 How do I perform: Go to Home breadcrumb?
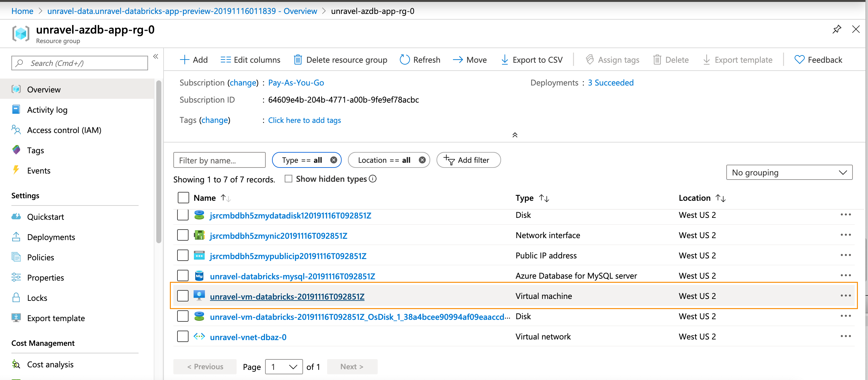(22, 11)
